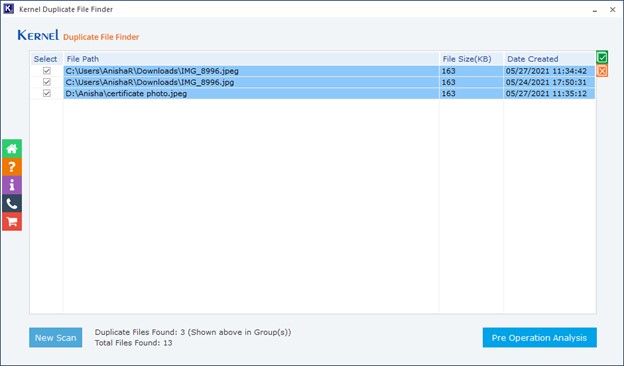The height and width of the screenshot is (366, 624).
Task: Click date 05/24/2021 17:50:31
Action: point(546,82)
